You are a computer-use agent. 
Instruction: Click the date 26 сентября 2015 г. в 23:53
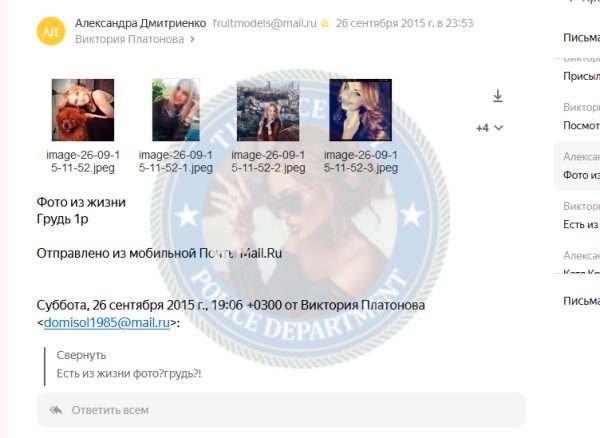pyautogui.click(x=404, y=23)
